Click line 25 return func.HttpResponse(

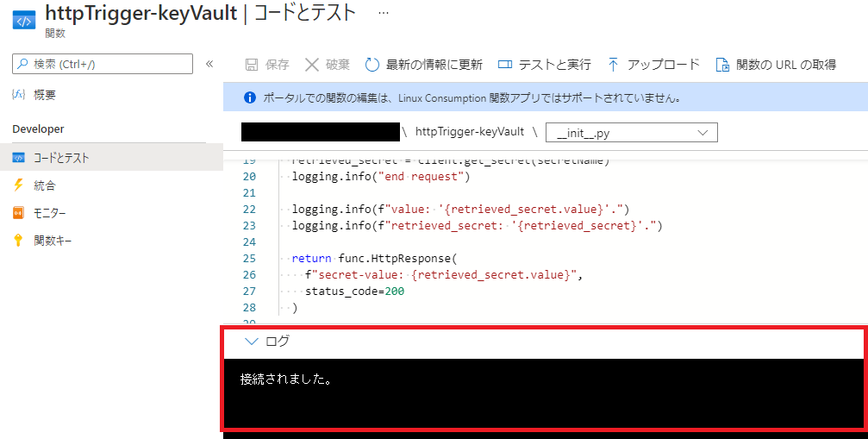tap(375, 259)
